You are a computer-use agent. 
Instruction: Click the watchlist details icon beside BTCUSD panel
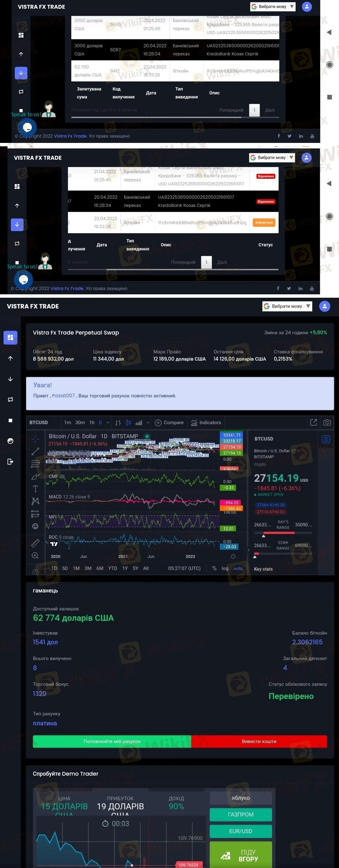[x=325, y=439]
